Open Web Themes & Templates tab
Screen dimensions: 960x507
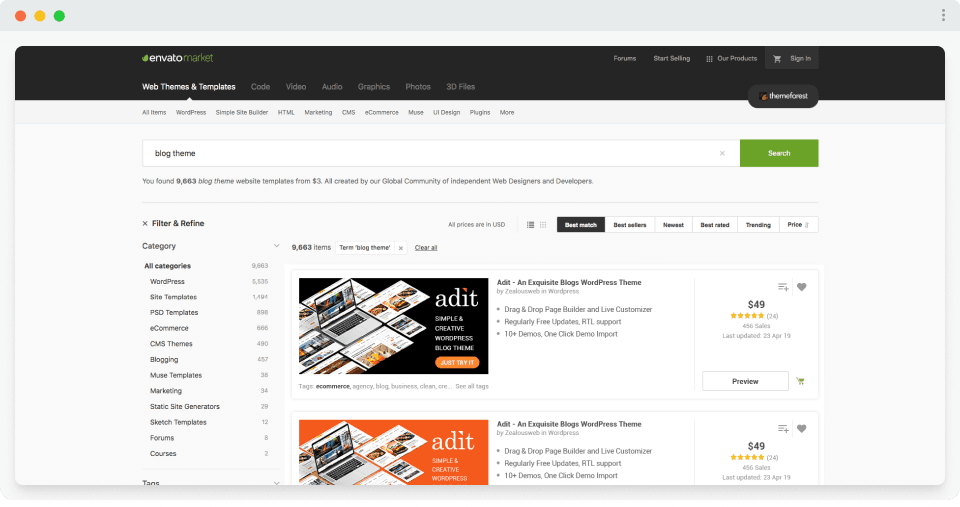click(189, 87)
